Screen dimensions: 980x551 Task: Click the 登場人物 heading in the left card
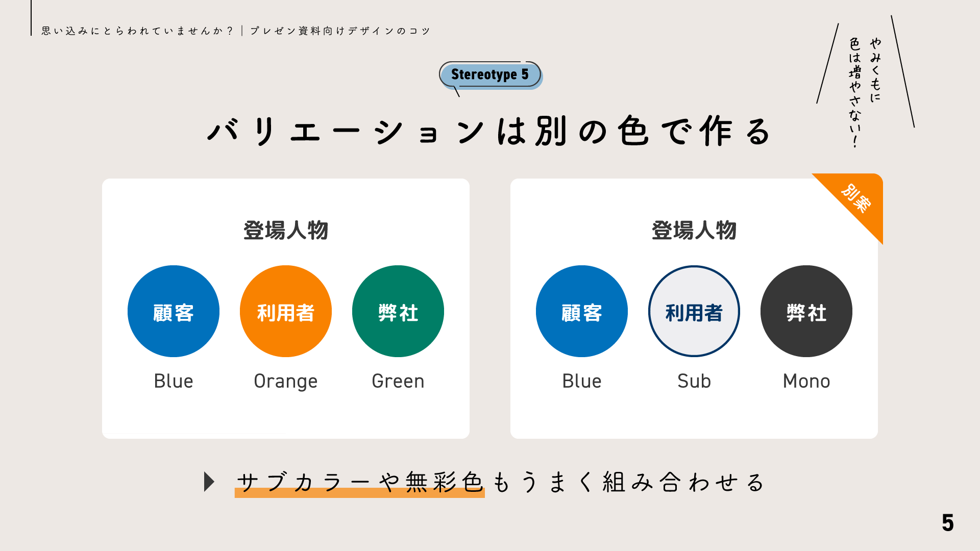286,230
